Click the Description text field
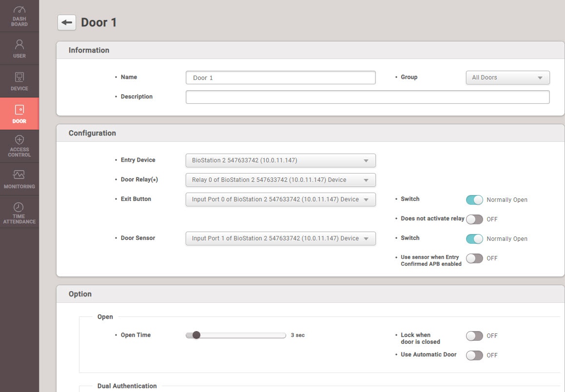This screenshot has height=392, width=565. coord(367,97)
